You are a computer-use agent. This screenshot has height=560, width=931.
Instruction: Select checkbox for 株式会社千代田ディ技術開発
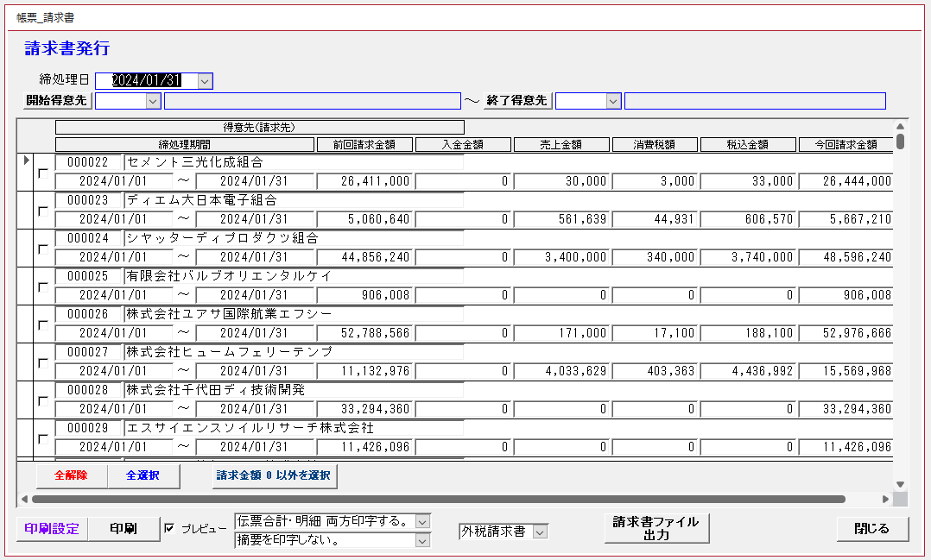(x=42, y=401)
